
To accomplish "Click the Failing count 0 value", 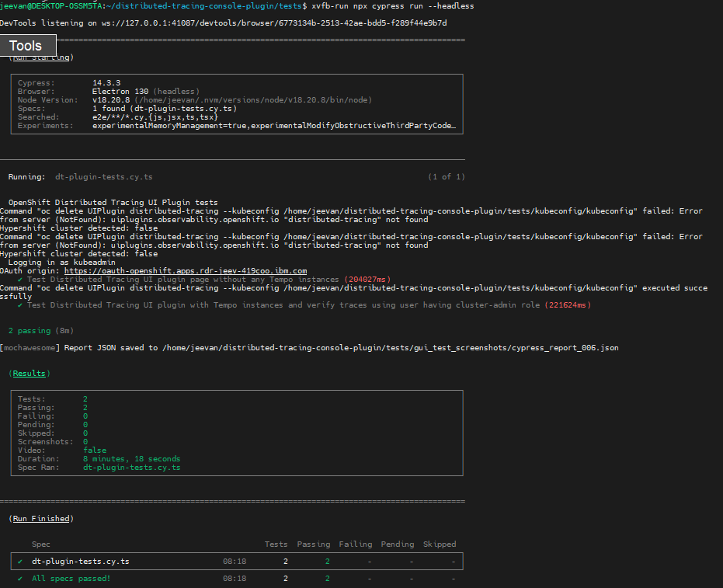I will 85,416.
